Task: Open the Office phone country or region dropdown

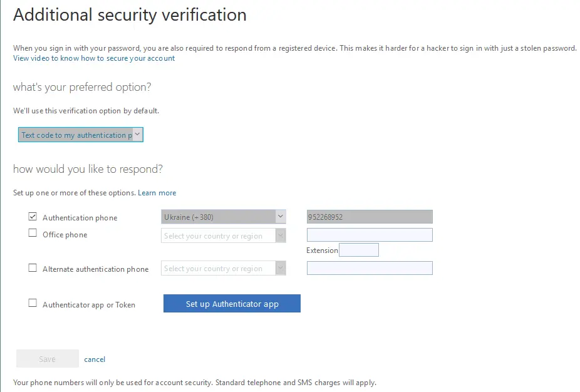Action: pyautogui.click(x=224, y=235)
